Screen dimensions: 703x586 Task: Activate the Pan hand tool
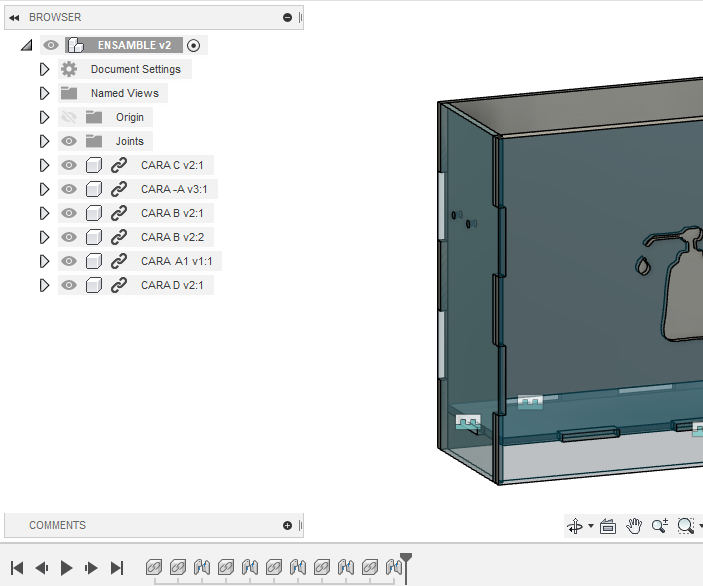click(x=634, y=525)
